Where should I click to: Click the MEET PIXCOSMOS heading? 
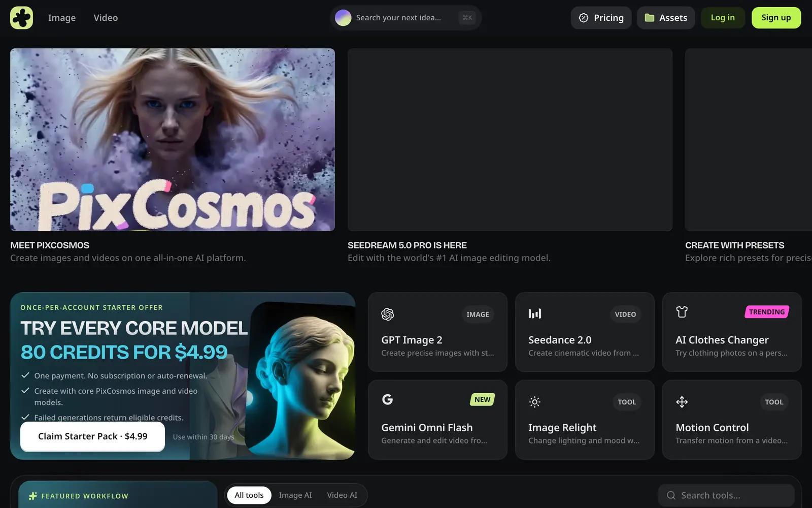coord(50,245)
